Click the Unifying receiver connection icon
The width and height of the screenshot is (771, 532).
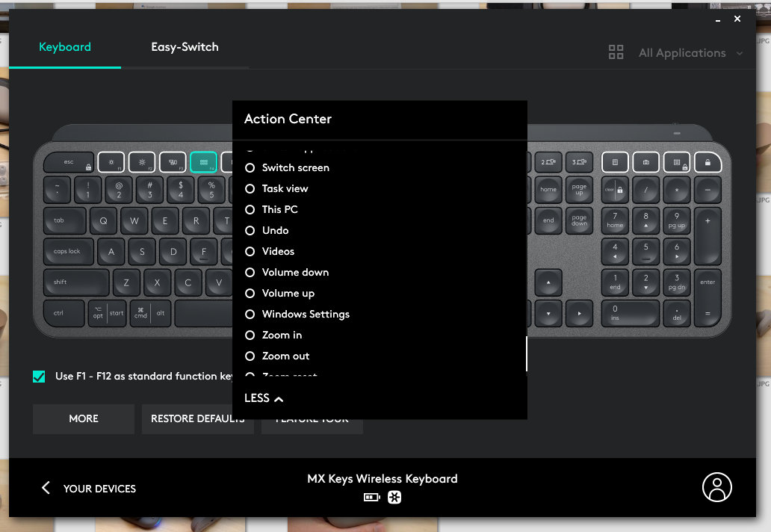tap(394, 498)
